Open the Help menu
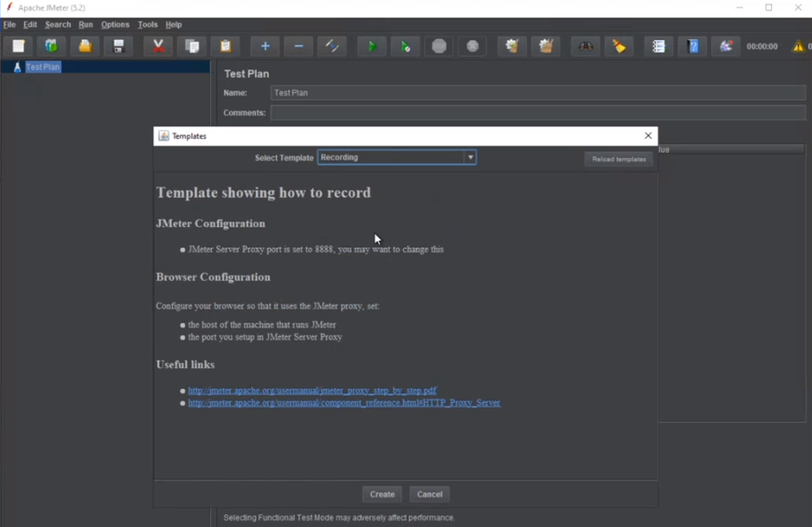The image size is (812, 527). pos(173,24)
